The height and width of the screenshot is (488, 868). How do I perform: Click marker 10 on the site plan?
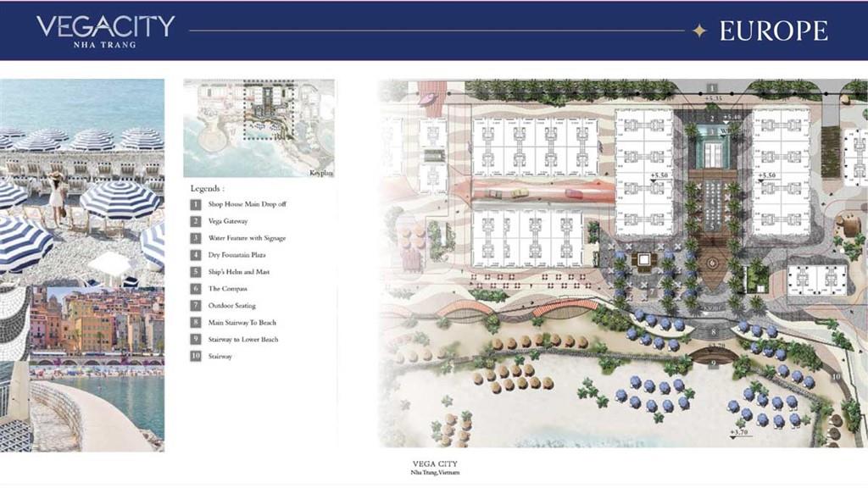tap(836, 376)
